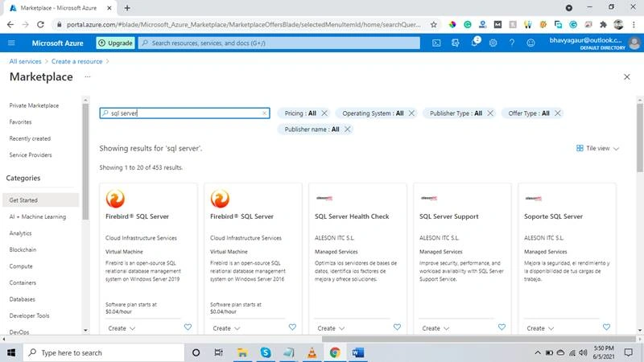Open the Azure portal hamburger menu
This screenshot has width=644, height=362.
click(x=11, y=43)
